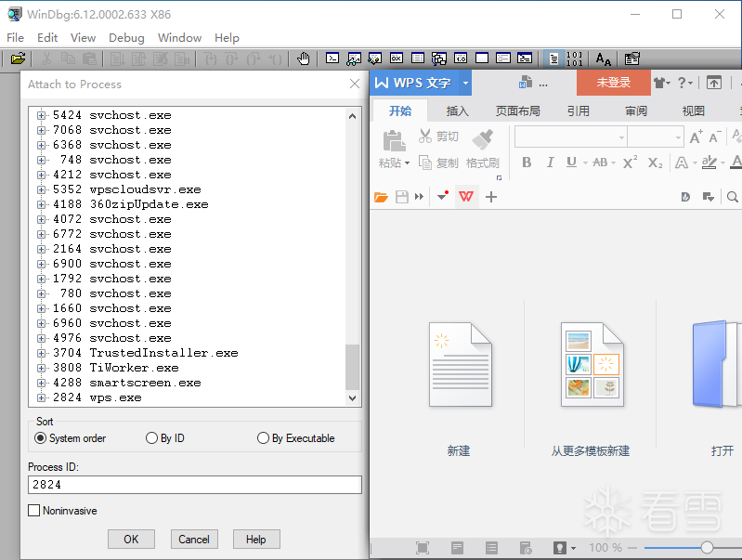Switch to the 插入 ribbon tab
Image resolution: width=742 pixels, height=560 pixels.
(458, 111)
